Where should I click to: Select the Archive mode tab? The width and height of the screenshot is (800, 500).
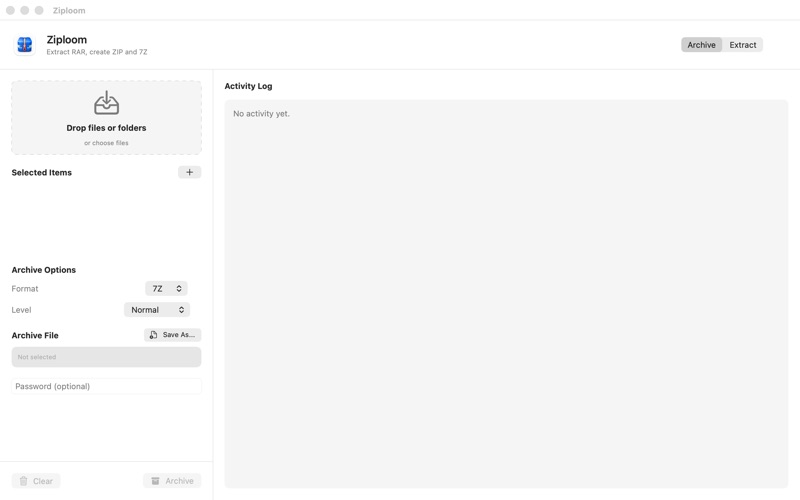(701, 45)
